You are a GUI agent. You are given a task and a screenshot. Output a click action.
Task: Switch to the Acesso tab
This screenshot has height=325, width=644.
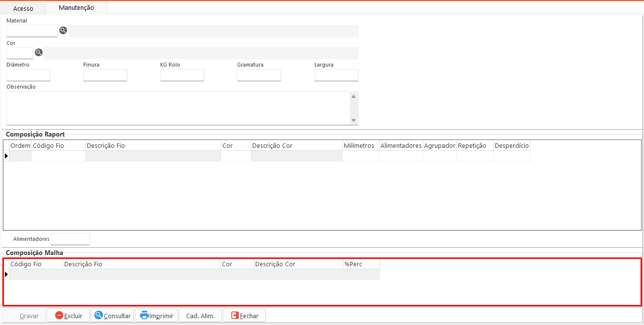(23, 8)
